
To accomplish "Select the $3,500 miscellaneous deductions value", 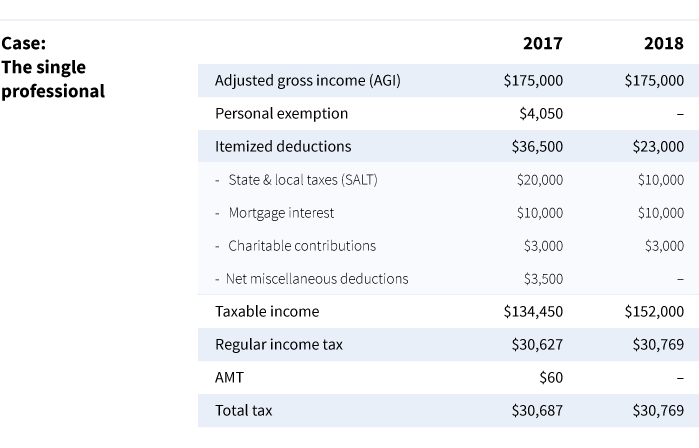I will [x=543, y=279].
